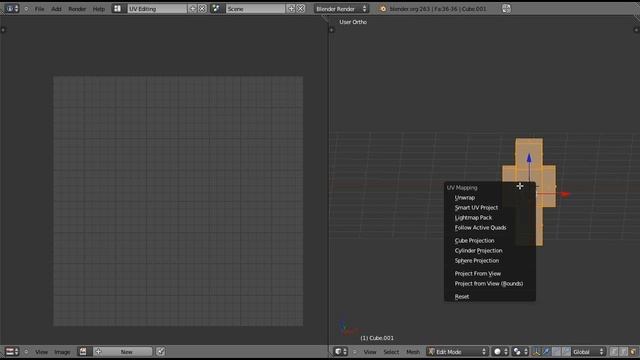Enable the scale manipulator icon
The width and height of the screenshot is (640, 360).
pyautogui.click(x=566, y=351)
